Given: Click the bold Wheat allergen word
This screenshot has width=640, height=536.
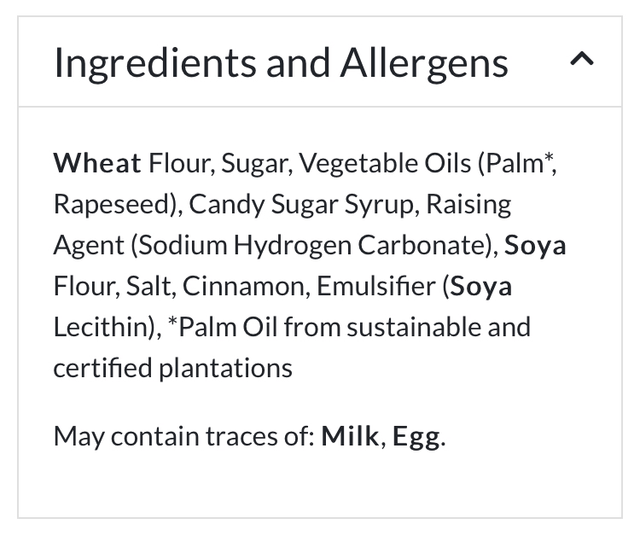Looking at the screenshot, I should click(97, 163).
